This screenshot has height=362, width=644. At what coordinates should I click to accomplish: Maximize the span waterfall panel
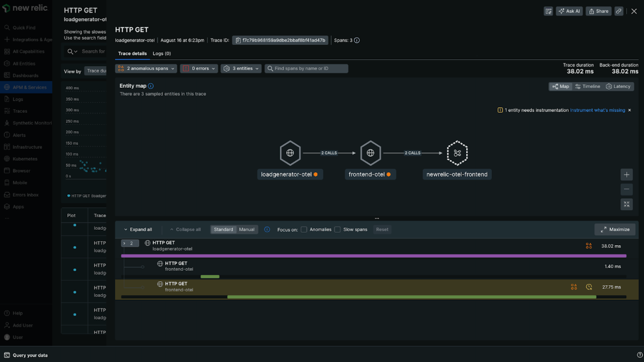point(615,229)
